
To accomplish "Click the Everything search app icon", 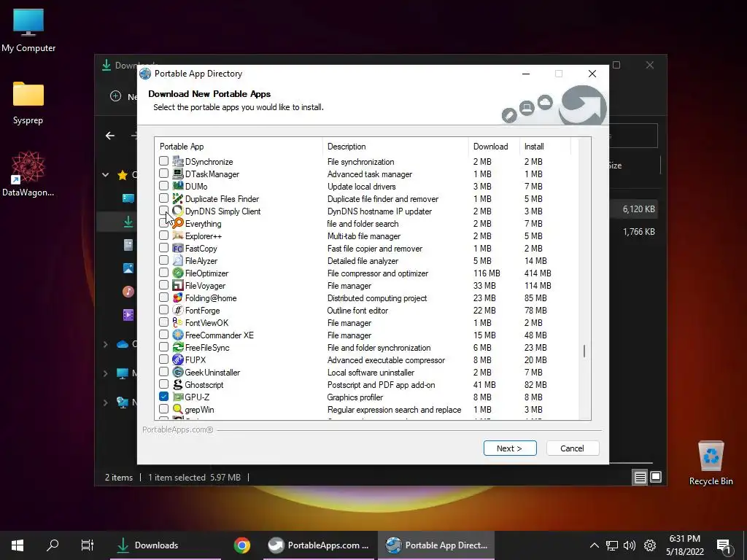I will tap(178, 223).
